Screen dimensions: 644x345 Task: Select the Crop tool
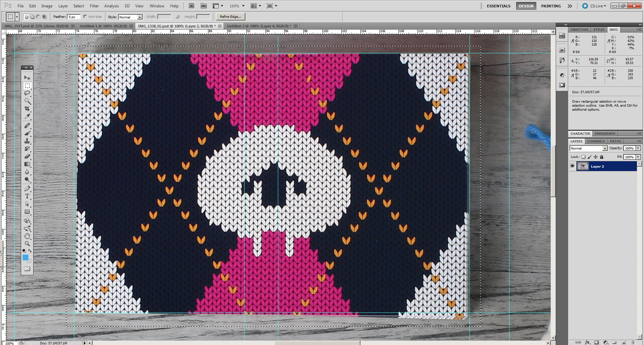pyautogui.click(x=27, y=109)
